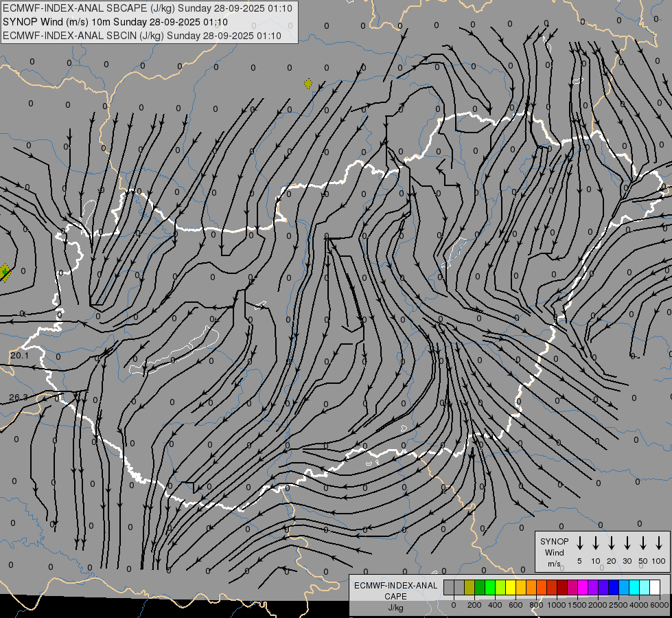This screenshot has height=618, width=672.
Task: Click the '50' label in wind legend
Action: click(643, 561)
